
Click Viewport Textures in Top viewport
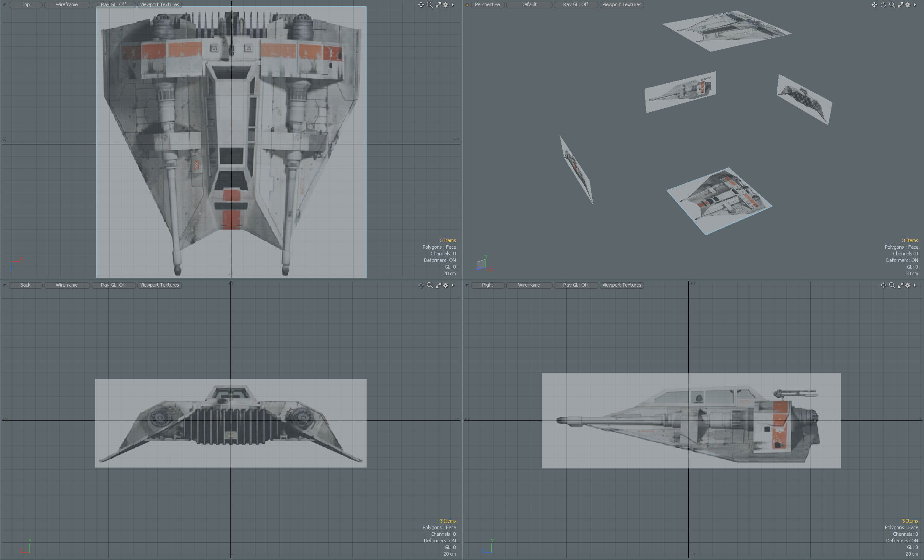click(160, 5)
